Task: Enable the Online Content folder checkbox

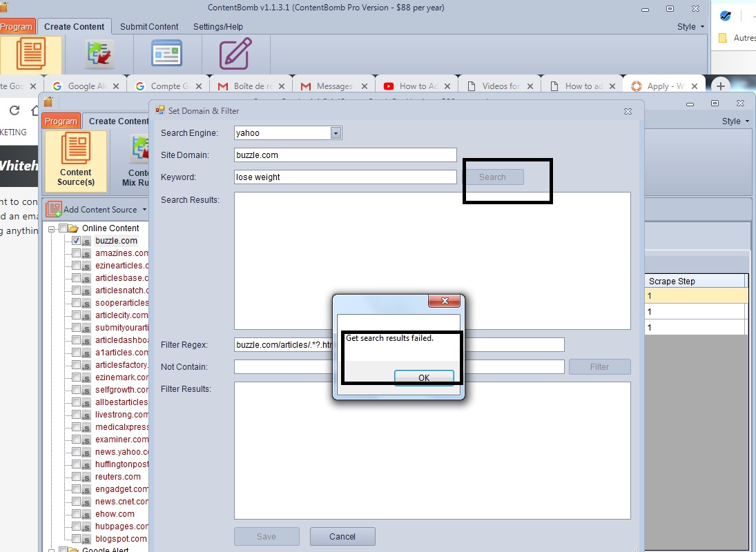Action: (64, 228)
